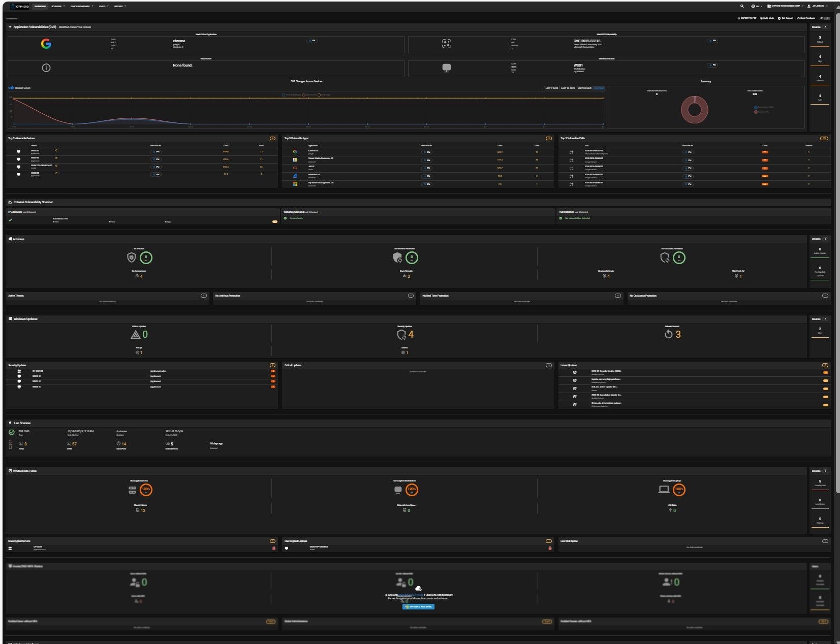Click the Wireshark app icon
Screen dimensions: 840x644
click(295, 176)
